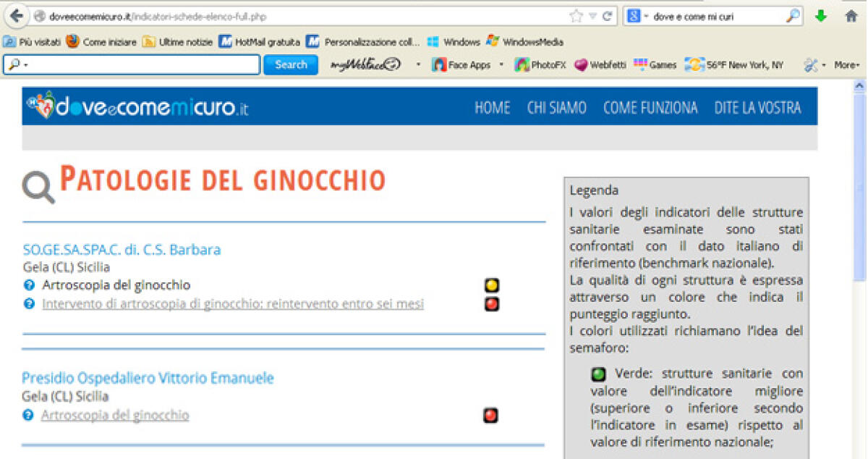Click the Webfetti toolbar icon
Screen dimensions: 868x459
click(x=600, y=65)
